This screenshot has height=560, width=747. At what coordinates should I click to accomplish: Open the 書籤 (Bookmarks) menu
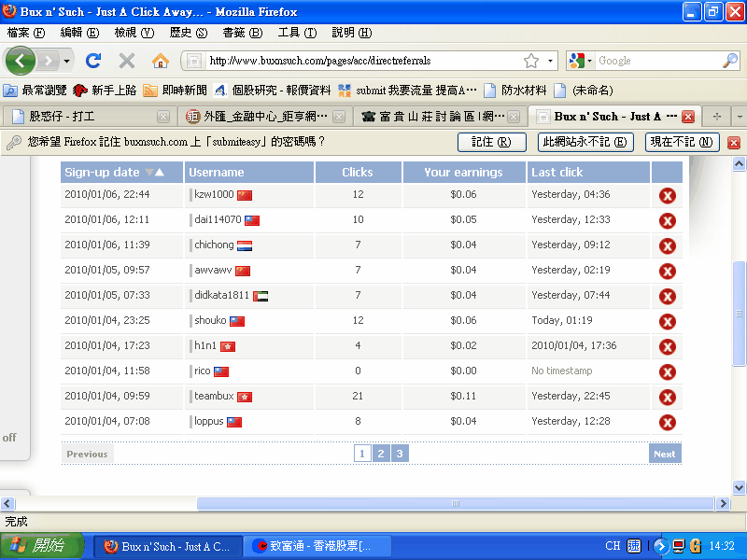tap(242, 33)
